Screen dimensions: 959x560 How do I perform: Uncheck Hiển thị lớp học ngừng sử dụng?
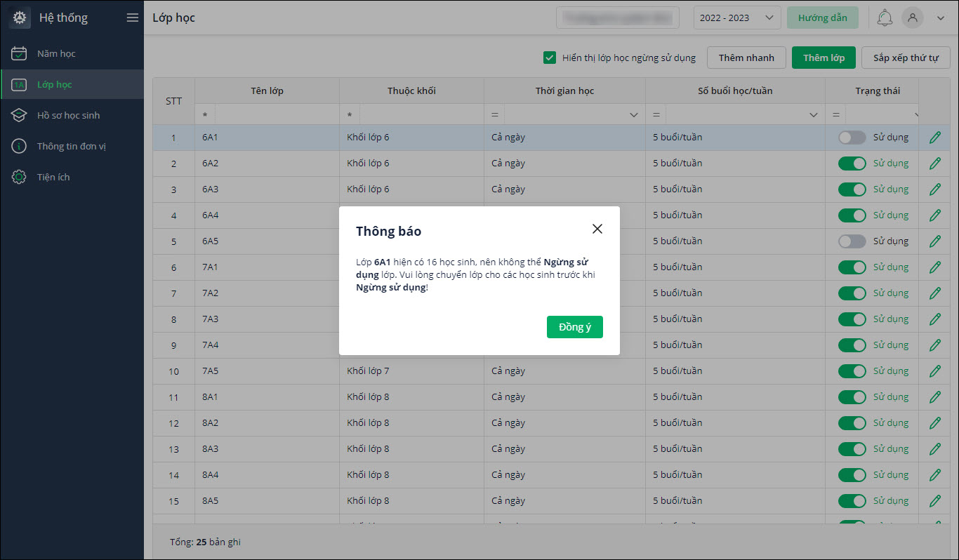click(x=550, y=58)
